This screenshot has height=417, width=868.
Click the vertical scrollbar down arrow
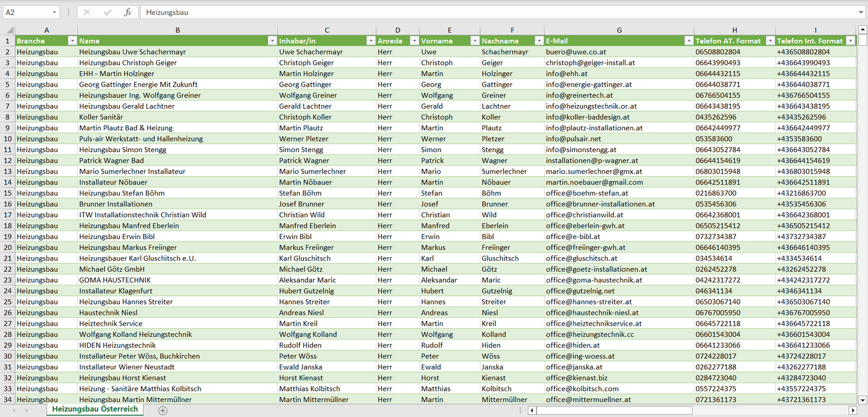click(x=863, y=399)
